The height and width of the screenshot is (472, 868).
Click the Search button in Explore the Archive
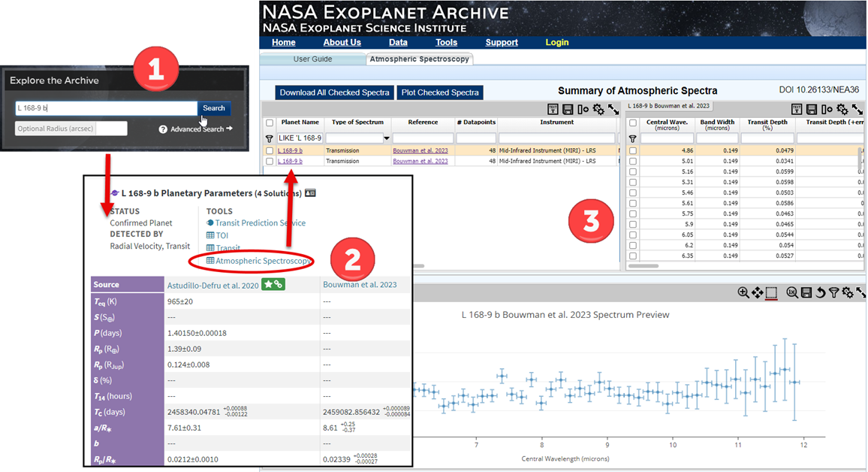click(214, 108)
